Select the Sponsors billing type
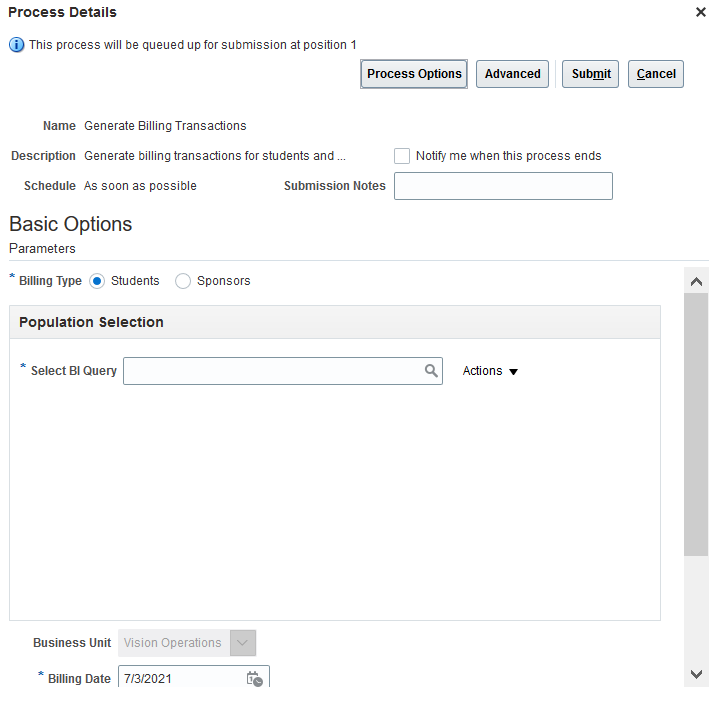This screenshot has width=716, height=721. coord(183,281)
